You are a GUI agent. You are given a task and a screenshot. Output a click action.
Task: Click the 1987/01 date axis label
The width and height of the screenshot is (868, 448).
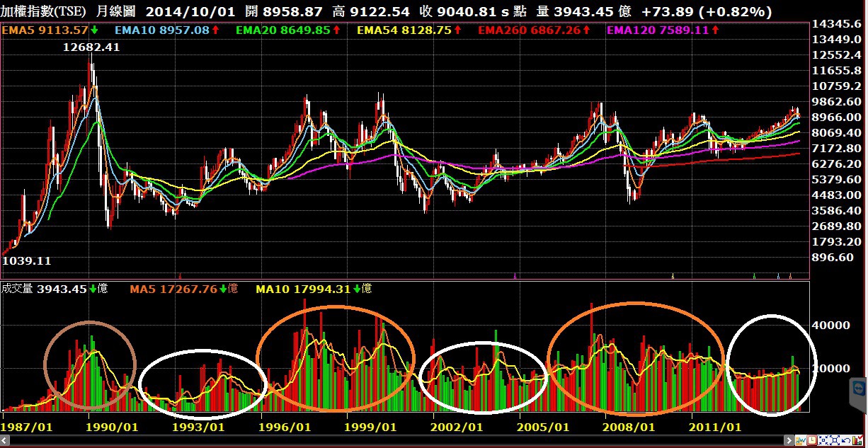[x=27, y=427]
